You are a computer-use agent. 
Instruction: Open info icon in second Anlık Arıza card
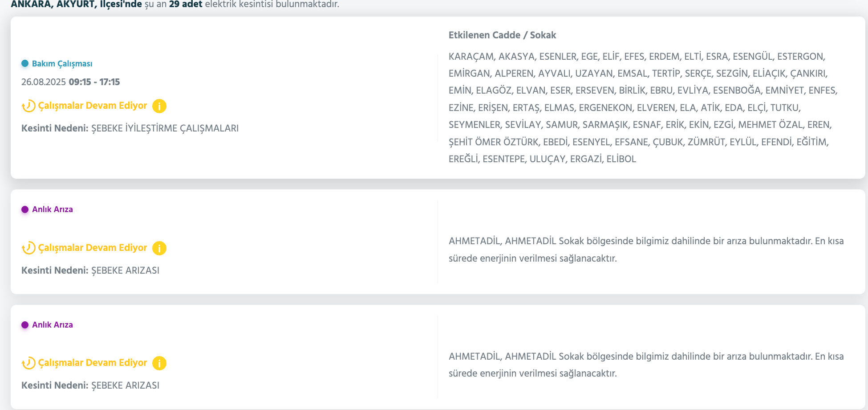(x=159, y=363)
